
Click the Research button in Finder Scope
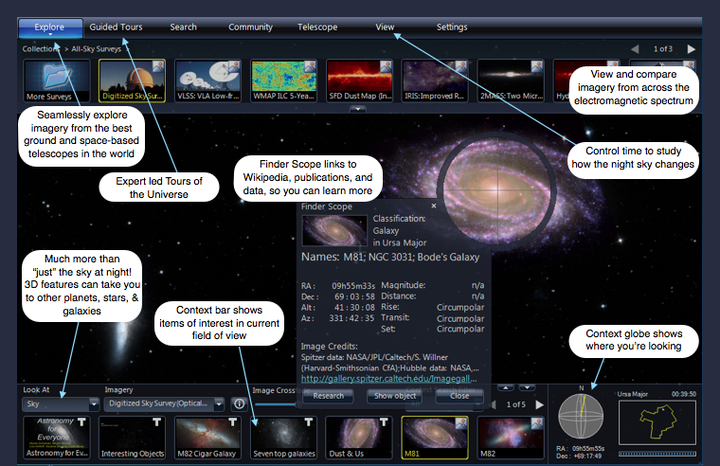[x=328, y=396]
